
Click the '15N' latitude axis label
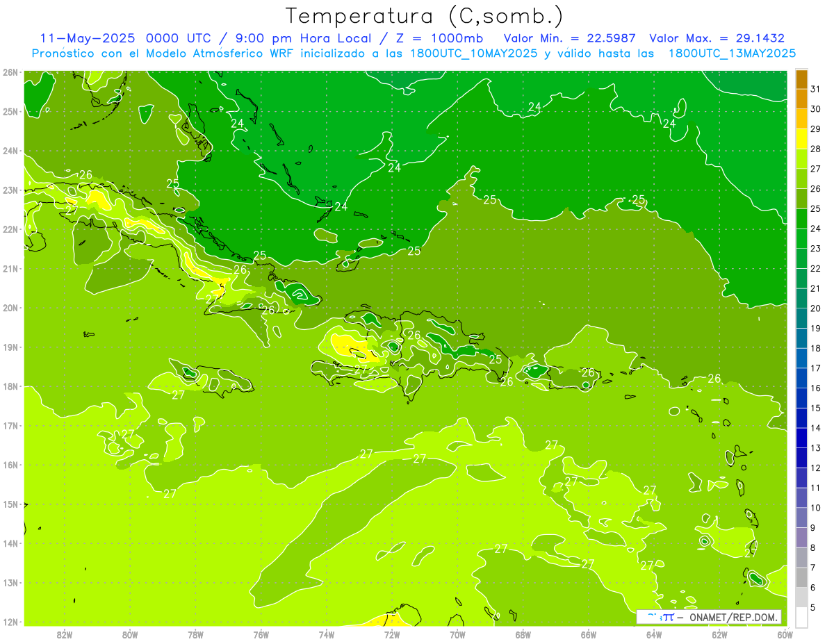[x=10, y=504]
